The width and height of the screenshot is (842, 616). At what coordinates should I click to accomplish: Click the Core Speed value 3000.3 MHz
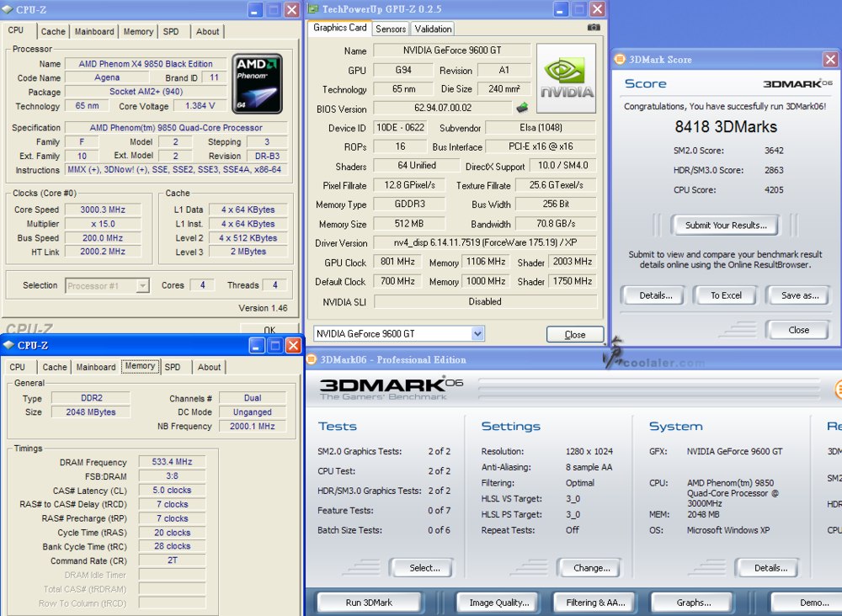point(103,210)
